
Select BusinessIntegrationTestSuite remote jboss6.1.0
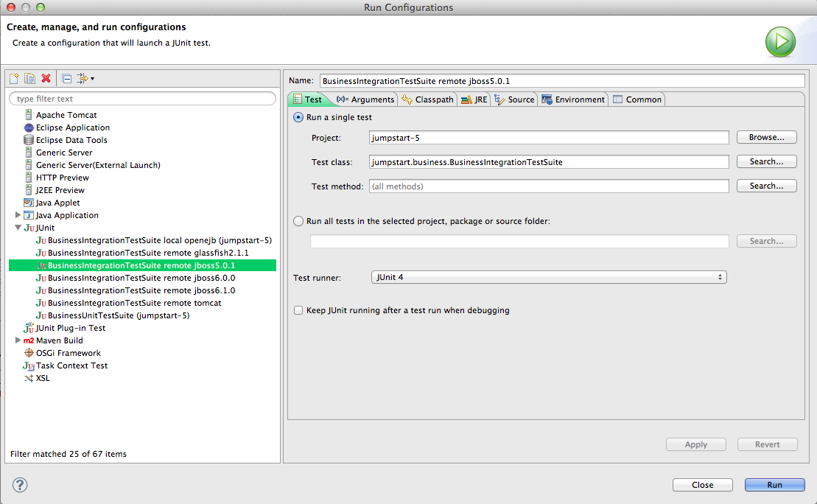coord(141,290)
